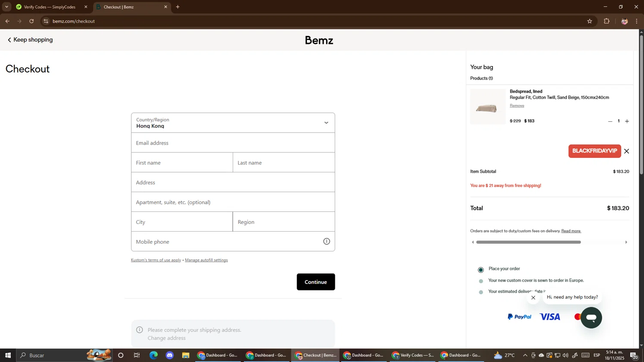Screen dimensions: 644x362
Task: Click the page vertical scrollbar thumb
Action: (x=641, y=104)
